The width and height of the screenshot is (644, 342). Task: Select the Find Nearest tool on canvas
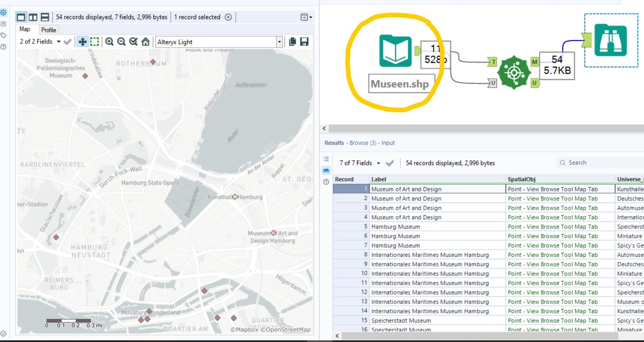click(514, 72)
